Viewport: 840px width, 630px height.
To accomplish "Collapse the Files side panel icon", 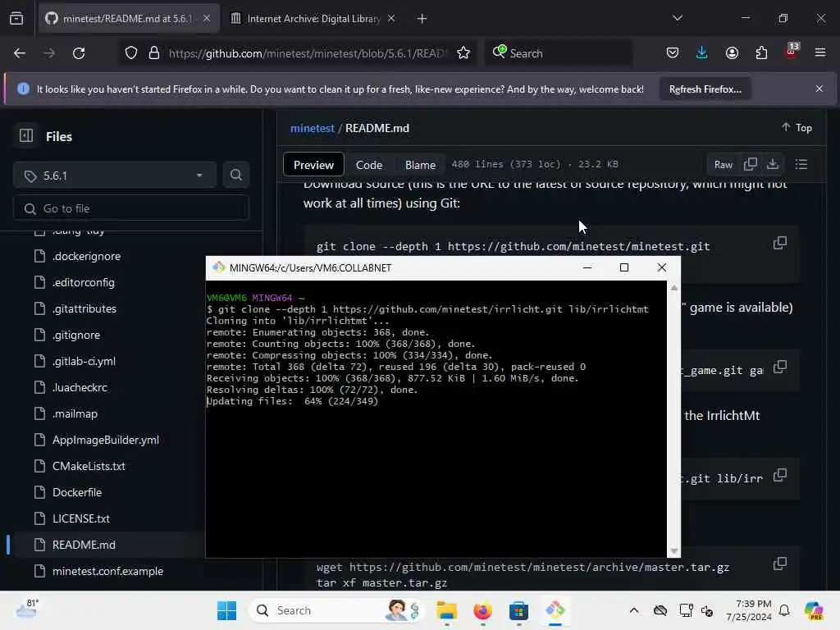I will pos(26,135).
